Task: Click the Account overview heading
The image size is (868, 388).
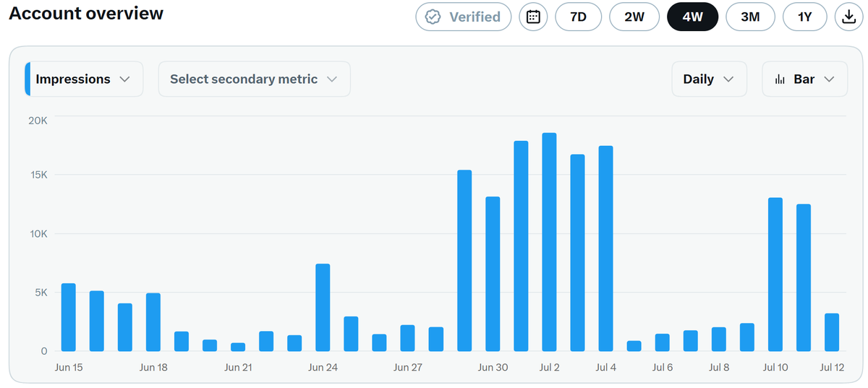Action: coord(86,13)
